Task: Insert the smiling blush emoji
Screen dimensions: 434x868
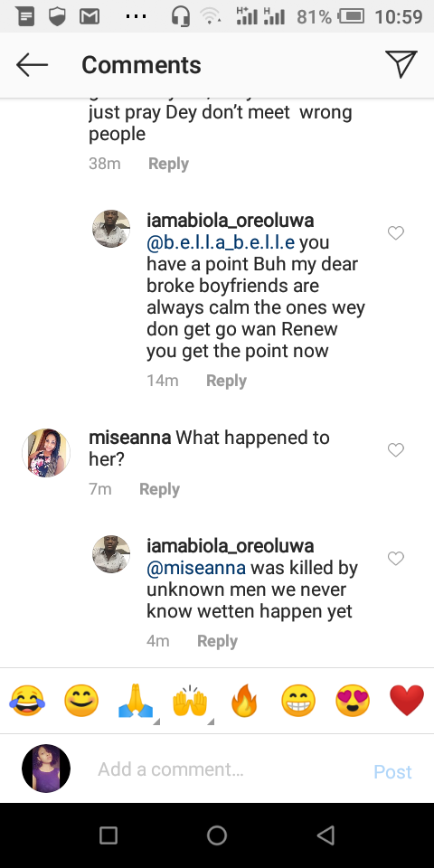Action: (81, 700)
